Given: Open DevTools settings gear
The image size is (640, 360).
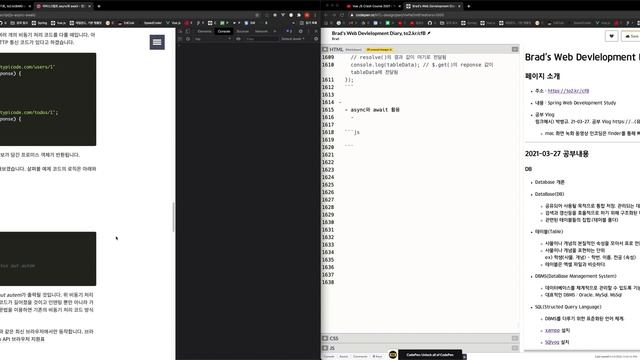Looking at the screenshot, I should [x=301, y=31].
